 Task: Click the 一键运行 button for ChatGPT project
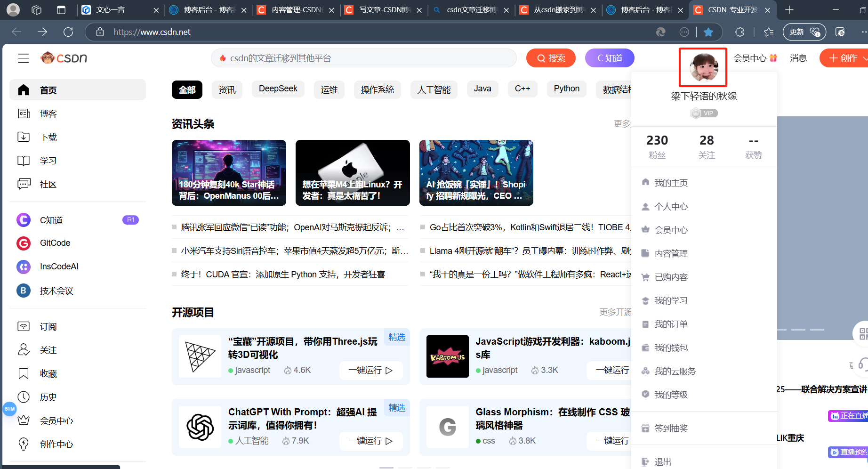pyautogui.click(x=371, y=441)
